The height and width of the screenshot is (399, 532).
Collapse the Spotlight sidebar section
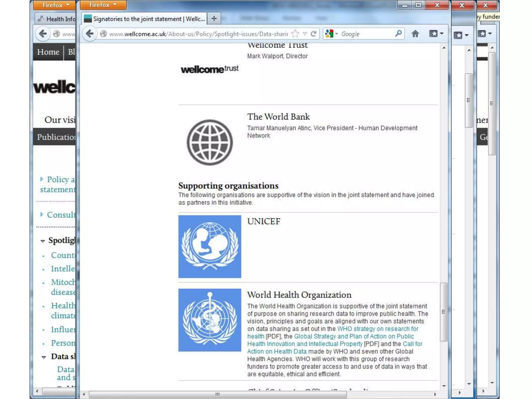coord(43,241)
